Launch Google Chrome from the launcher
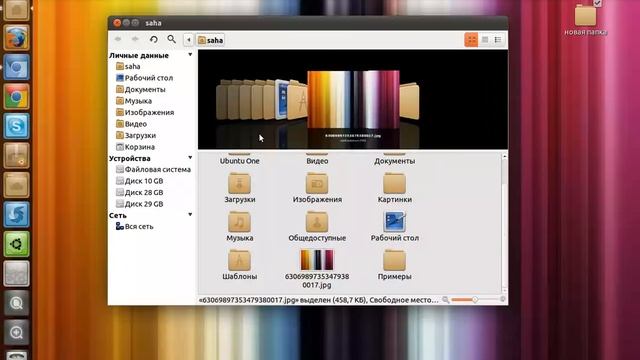Screen dimensions: 640x360 pyautogui.click(x=16, y=97)
